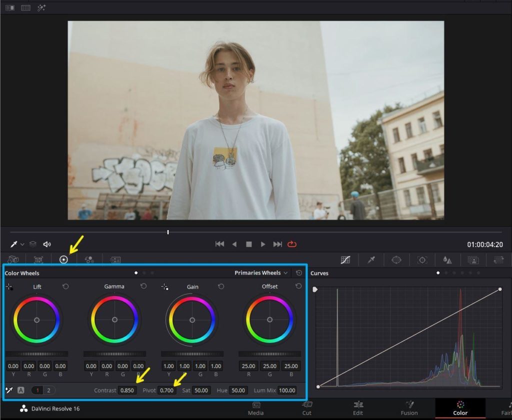Switch to color wheels page 1
Viewport: 512px width, 420px height.
point(37,390)
